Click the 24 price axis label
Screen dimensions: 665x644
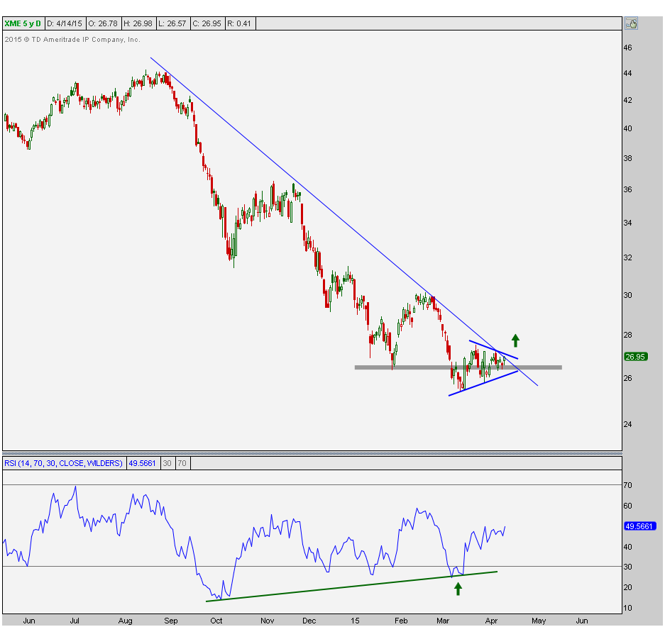coord(627,424)
